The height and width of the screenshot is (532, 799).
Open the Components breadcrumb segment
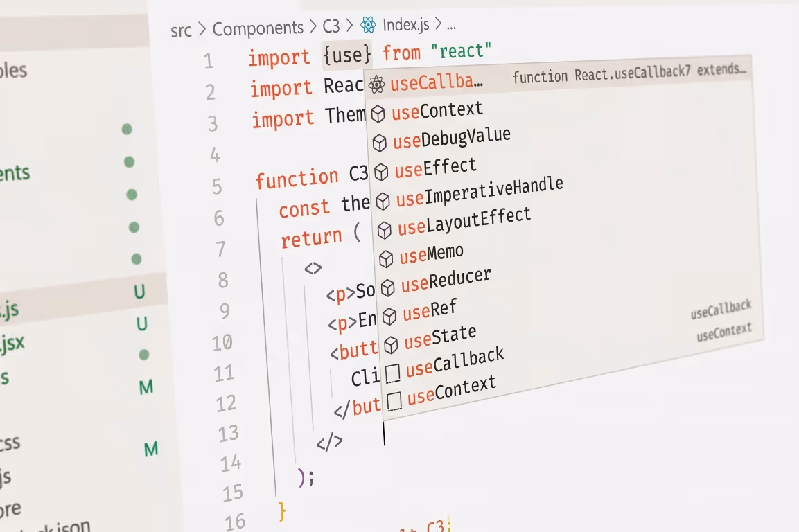point(258,28)
